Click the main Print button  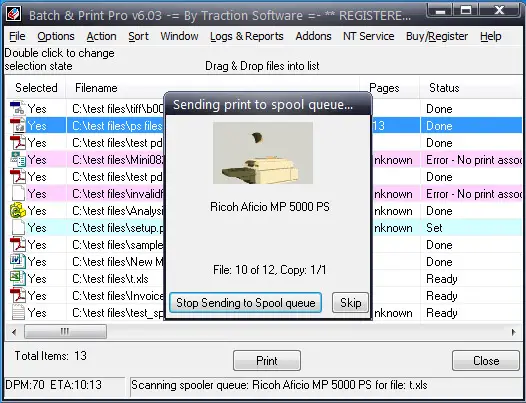click(x=267, y=361)
